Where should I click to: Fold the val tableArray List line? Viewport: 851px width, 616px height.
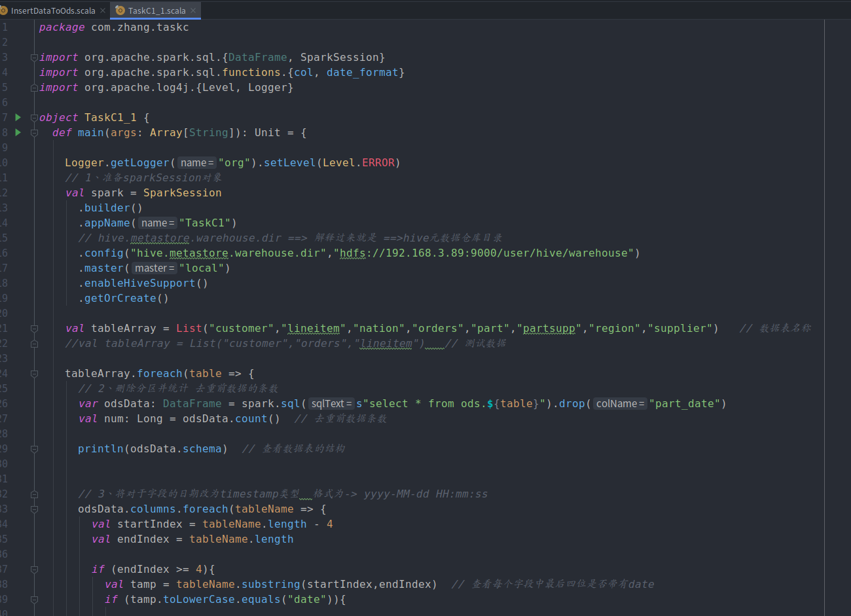click(34, 329)
